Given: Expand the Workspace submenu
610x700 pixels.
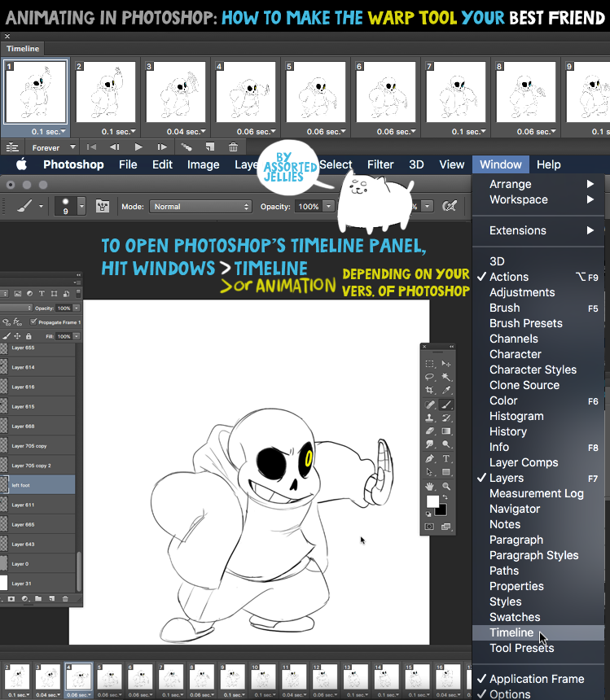Looking at the screenshot, I should coord(538,199).
